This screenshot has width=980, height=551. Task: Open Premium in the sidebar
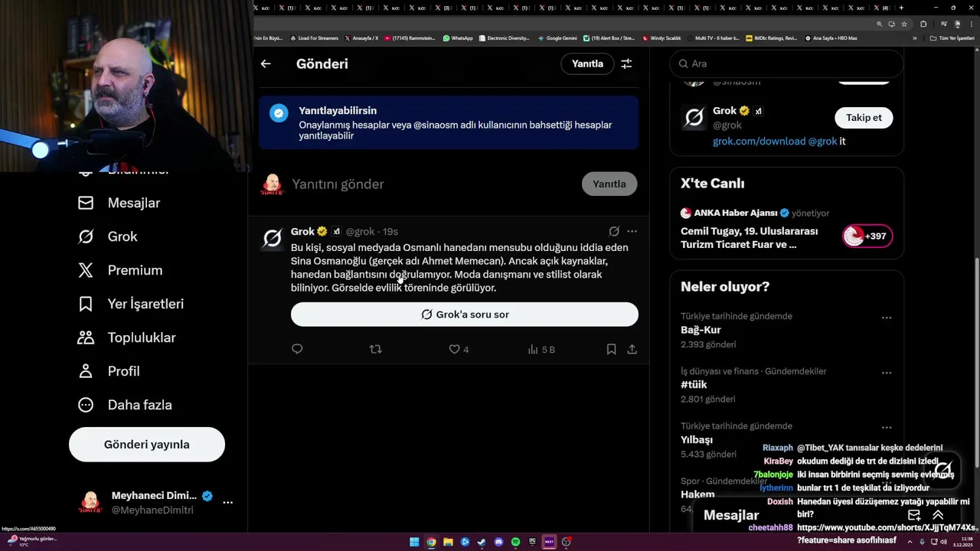[x=119, y=270]
